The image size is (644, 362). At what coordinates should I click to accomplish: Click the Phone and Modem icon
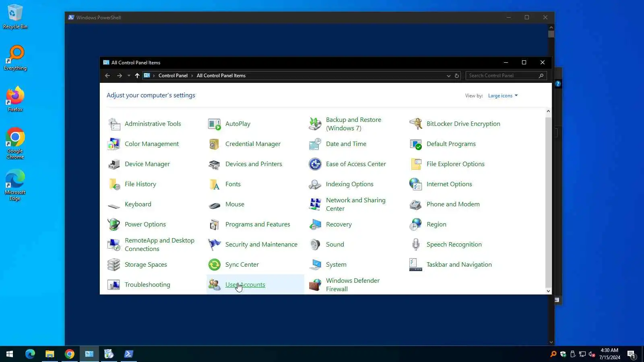416,204
